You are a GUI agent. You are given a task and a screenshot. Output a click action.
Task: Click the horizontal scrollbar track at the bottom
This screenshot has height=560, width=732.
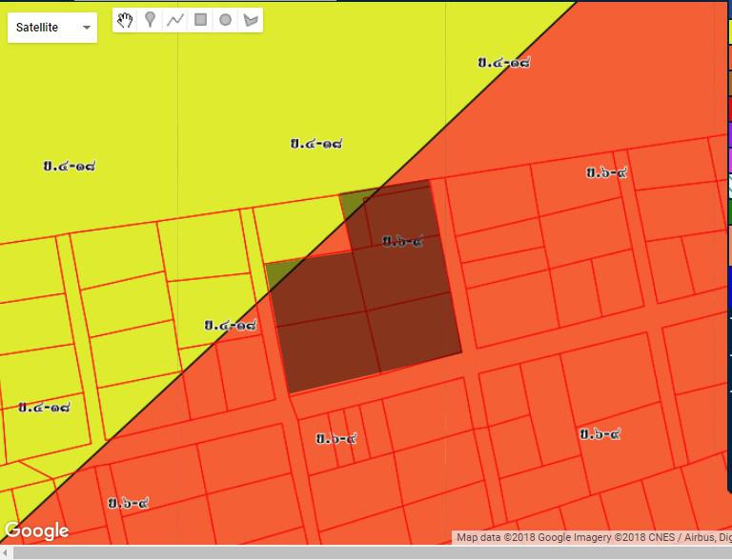[x=371, y=553]
